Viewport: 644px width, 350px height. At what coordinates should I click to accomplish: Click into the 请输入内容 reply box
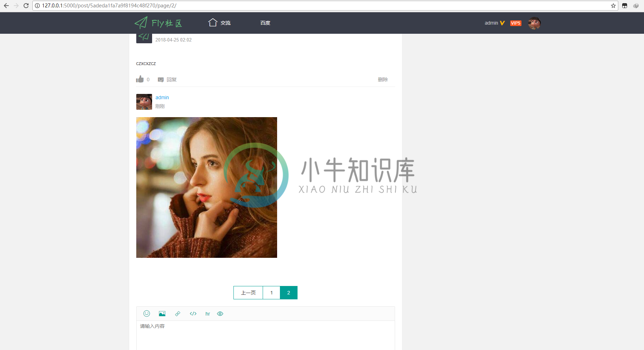point(265,335)
